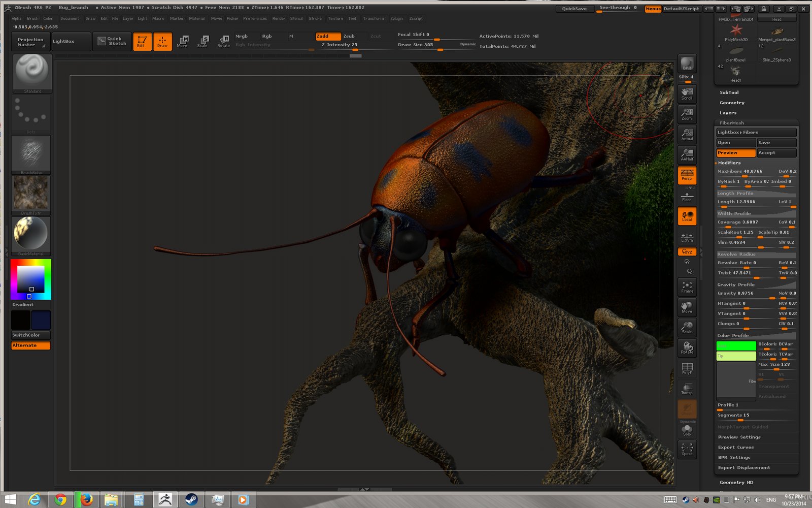This screenshot has width=812, height=508.
Task: Open the Zplugin menu
Action: [x=396, y=19]
